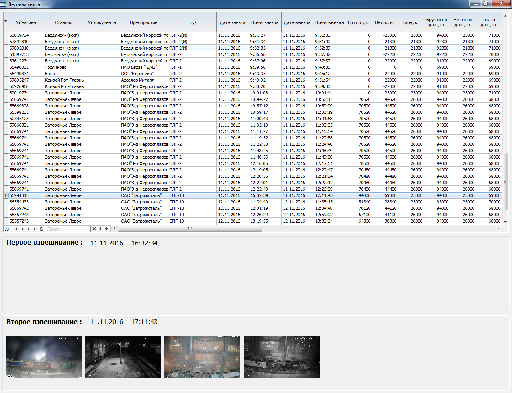Screen dimensions: 512x393
Task: Click the X clear icon beside search box
Action: tap(94, 229)
